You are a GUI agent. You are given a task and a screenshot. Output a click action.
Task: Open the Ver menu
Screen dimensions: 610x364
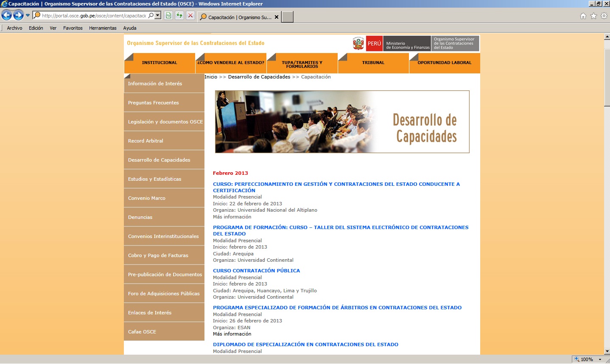click(53, 28)
